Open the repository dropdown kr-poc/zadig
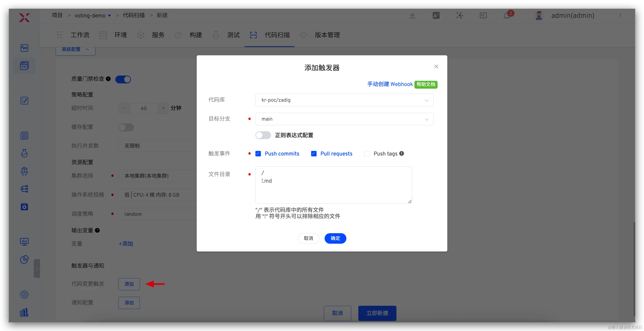Image resolution: width=644 pixels, height=331 pixels. tap(344, 100)
